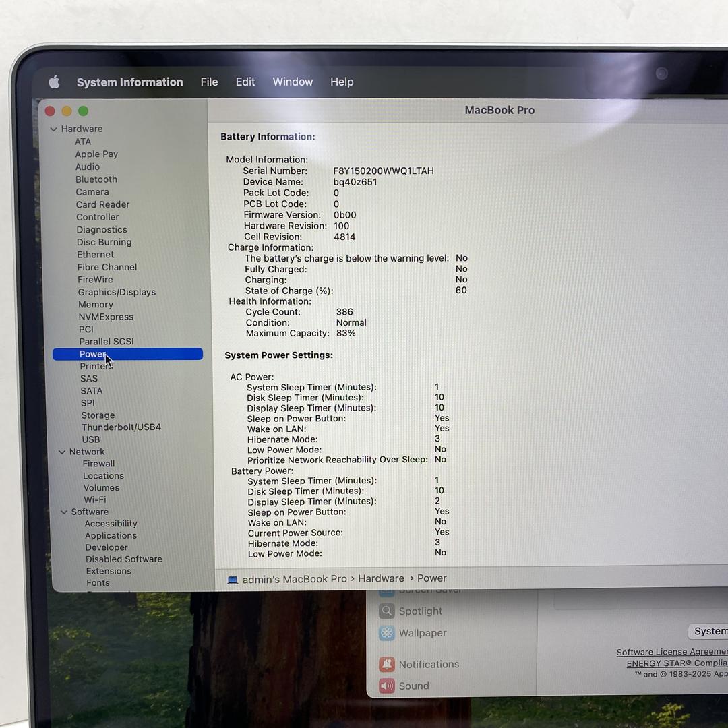Select Diagnostics in the sidebar
This screenshot has height=728, width=728.
click(x=102, y=229)
